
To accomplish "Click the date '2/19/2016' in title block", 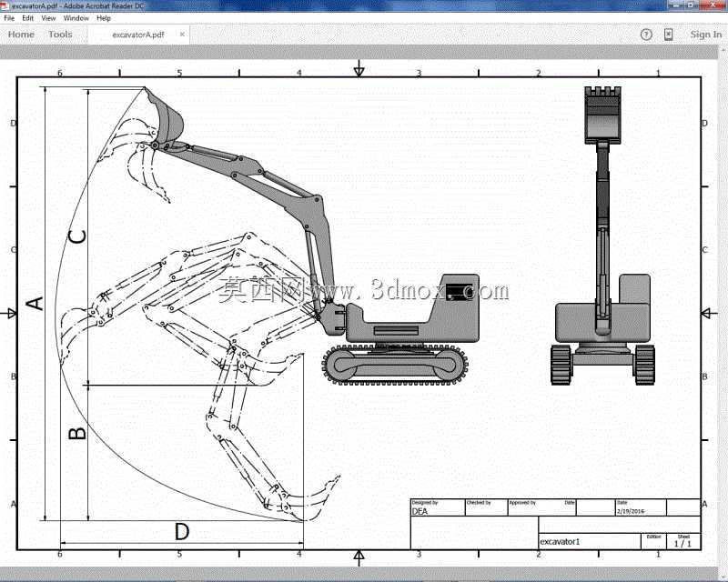I will pyautogui.click(x=631, y=511).
